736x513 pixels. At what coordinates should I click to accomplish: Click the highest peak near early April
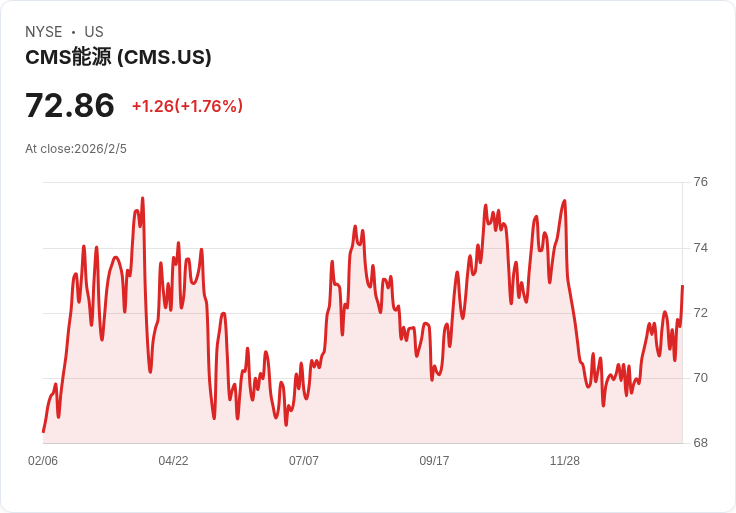pyautogui.click(x=143, y=198)
